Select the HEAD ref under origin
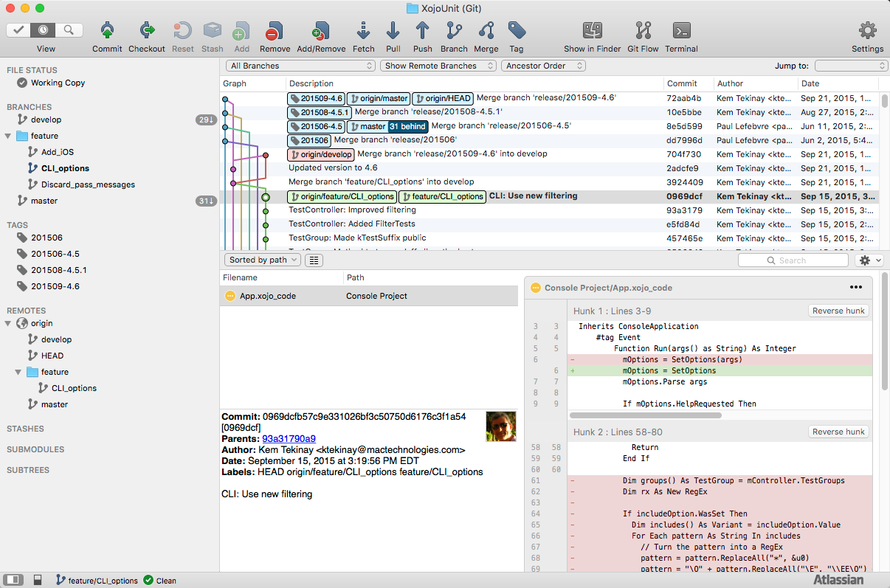Viewport: 890px width, 588px height. click(52, 356)
